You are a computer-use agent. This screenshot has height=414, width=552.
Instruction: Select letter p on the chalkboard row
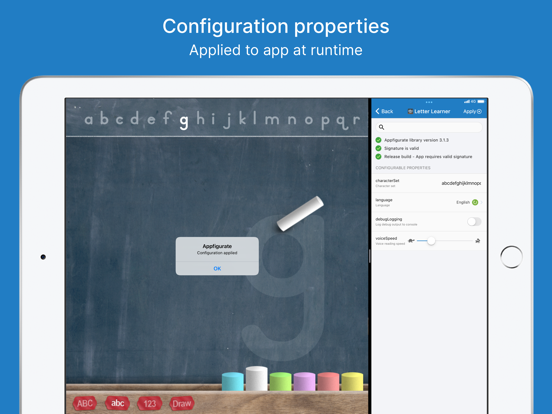325,122
